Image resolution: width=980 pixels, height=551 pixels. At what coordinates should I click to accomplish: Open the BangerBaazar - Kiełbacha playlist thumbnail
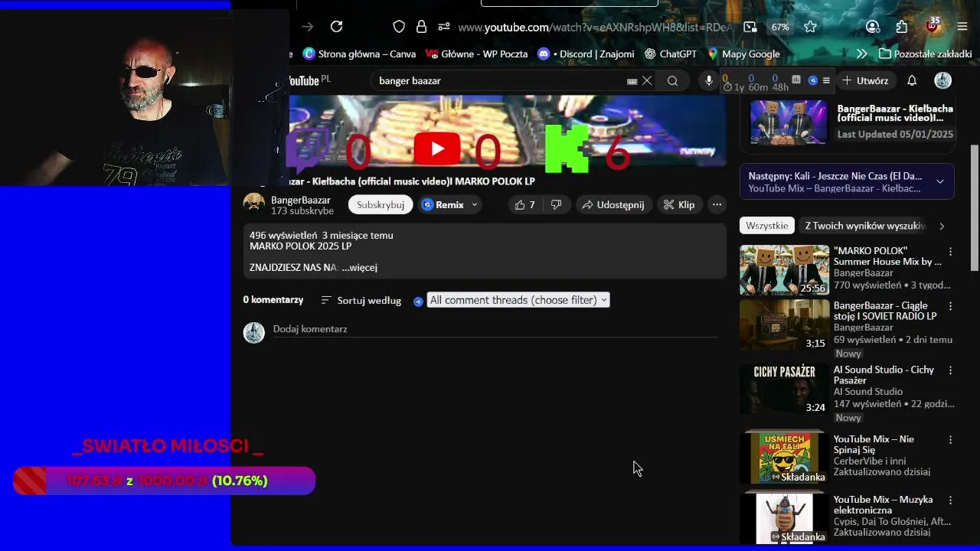(789, 122)
